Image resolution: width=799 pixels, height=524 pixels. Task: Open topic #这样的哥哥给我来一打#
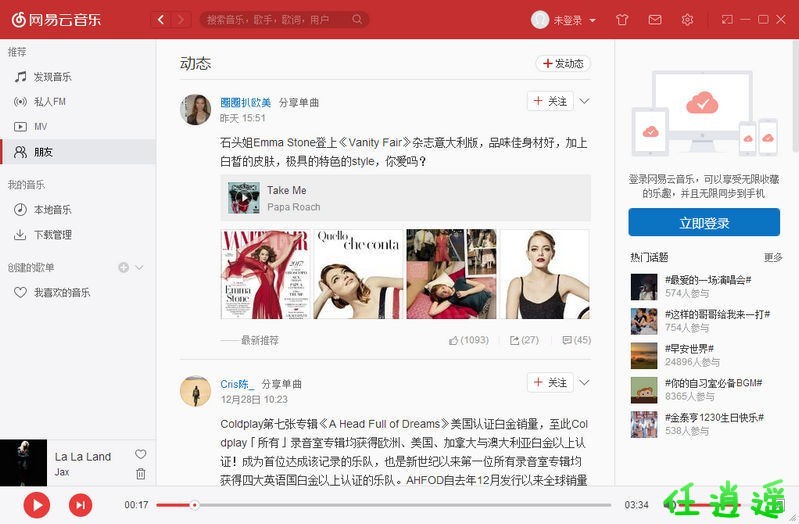coord(717,314)
